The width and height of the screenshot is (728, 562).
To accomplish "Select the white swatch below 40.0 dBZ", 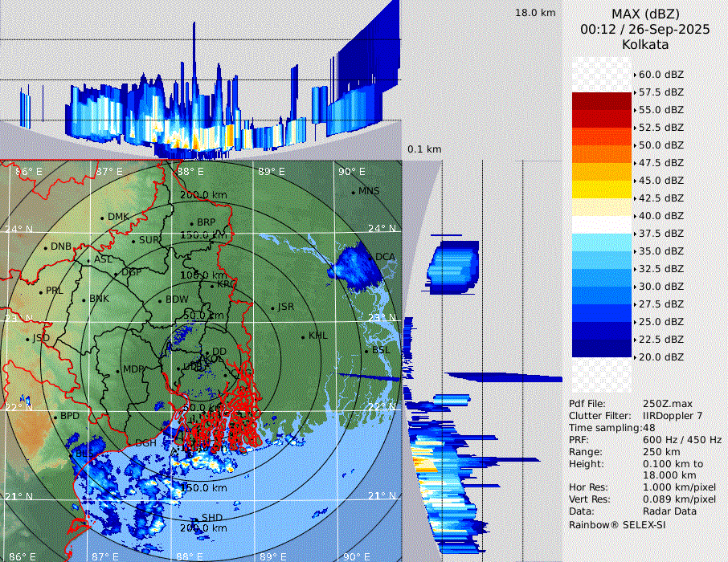I will pyautogui.click(x=602, y=225).
